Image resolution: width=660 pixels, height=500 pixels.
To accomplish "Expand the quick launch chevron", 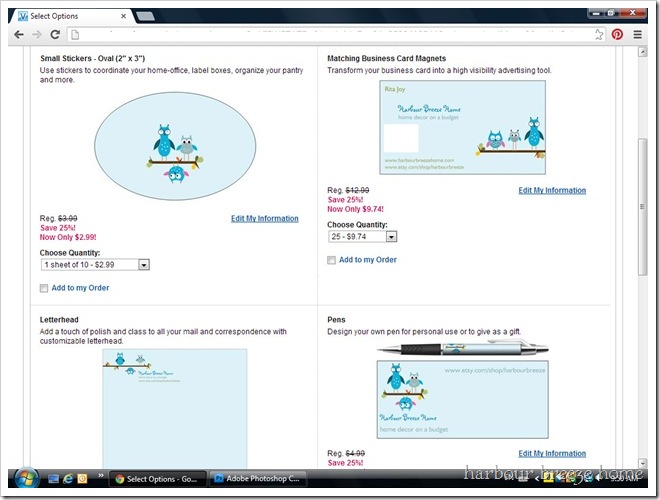I will tap(101, 476).
